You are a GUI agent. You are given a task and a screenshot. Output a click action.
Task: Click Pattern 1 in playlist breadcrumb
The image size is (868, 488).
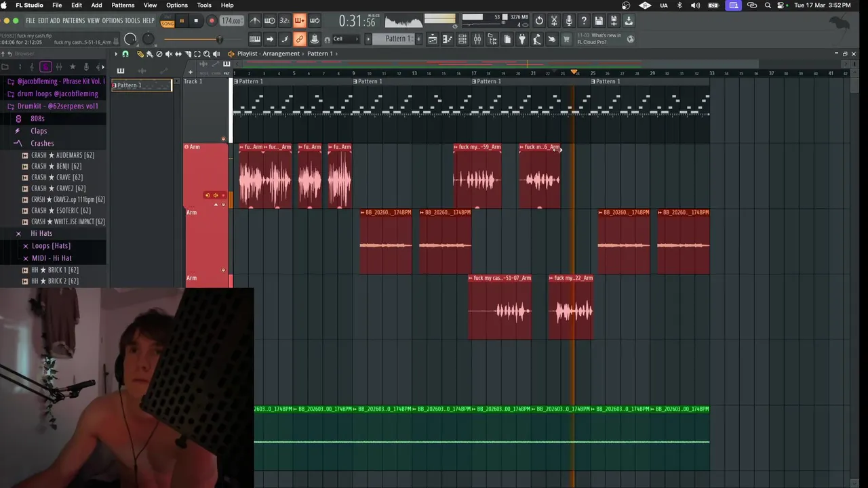tap(320, 54)
